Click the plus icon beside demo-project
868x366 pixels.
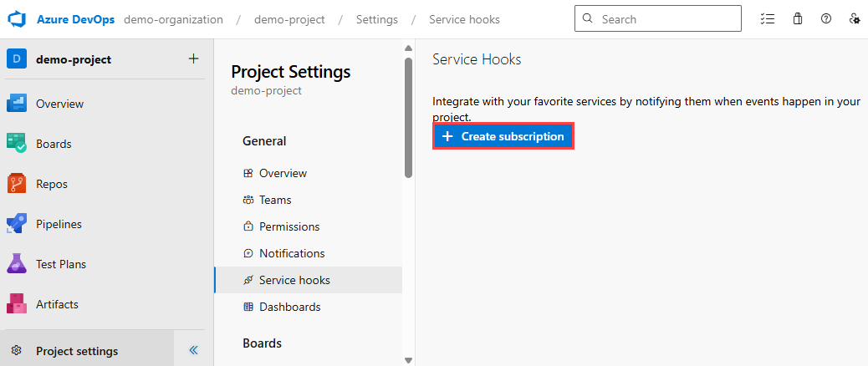pyautogui.click(x=193, y=58)
